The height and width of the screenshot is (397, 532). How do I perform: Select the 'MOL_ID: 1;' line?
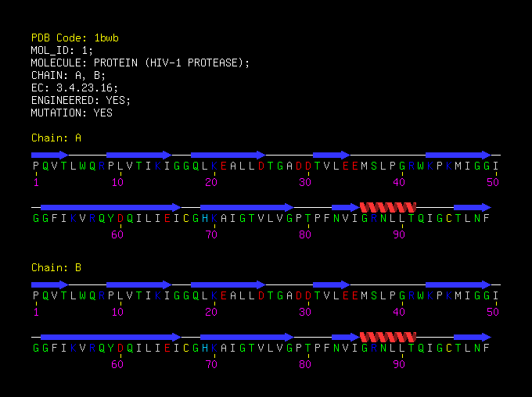(x=62, y=50)
